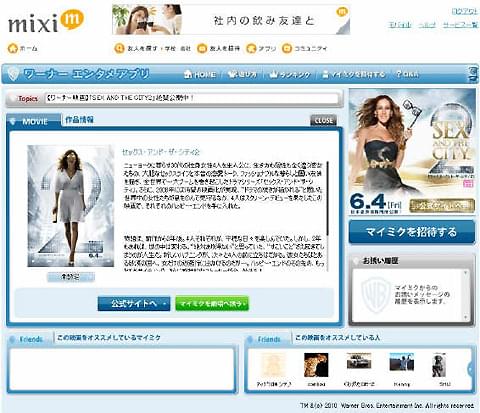Click the orange home icon beside ホーム
Screen dimensions: 480x413
[x=13, y=48]
